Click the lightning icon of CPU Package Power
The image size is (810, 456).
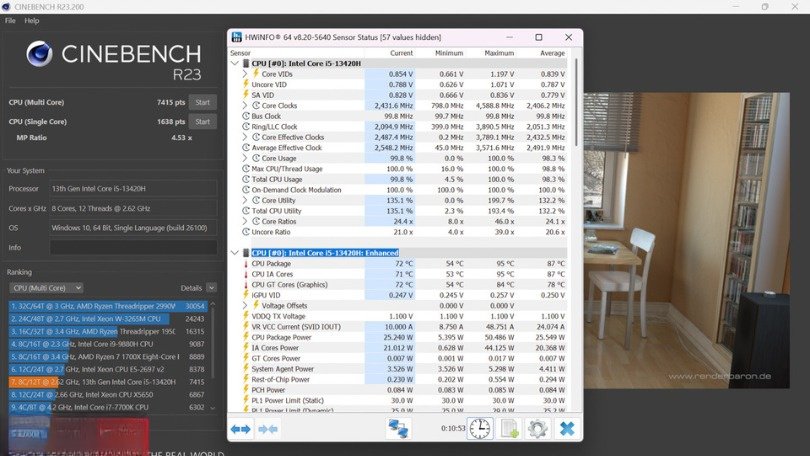pyautogui.click(x=246, y=337)
